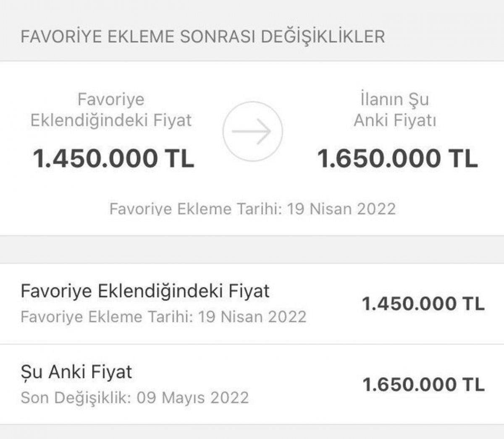Click the gray divider bar below the summary
The height and width of the screenshot is (439, 504).
pyautogui.click(x=252, y=246)
